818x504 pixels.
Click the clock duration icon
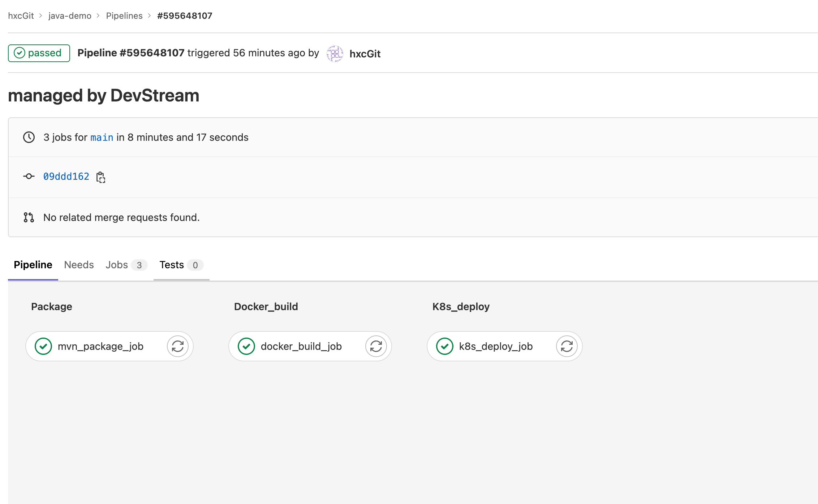tap(29, 137)
